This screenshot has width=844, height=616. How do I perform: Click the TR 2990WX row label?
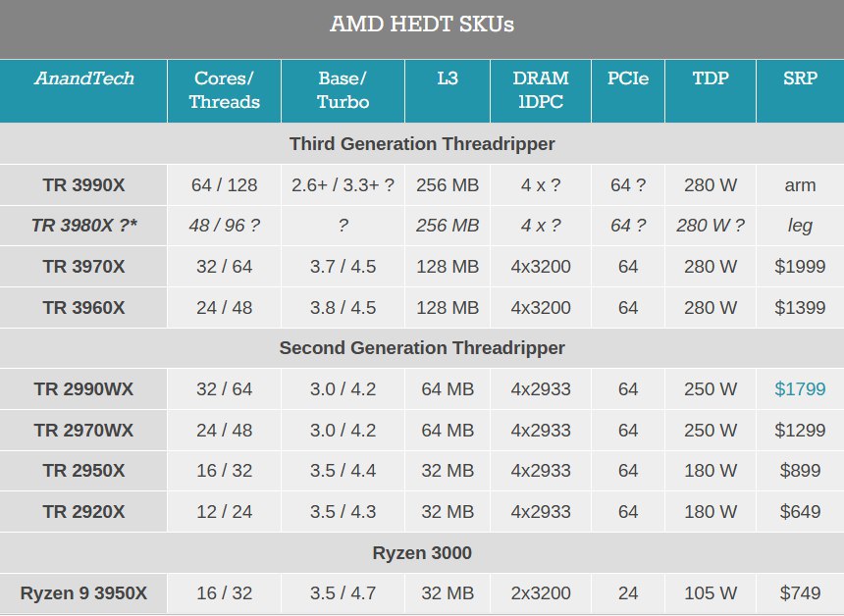83,389
